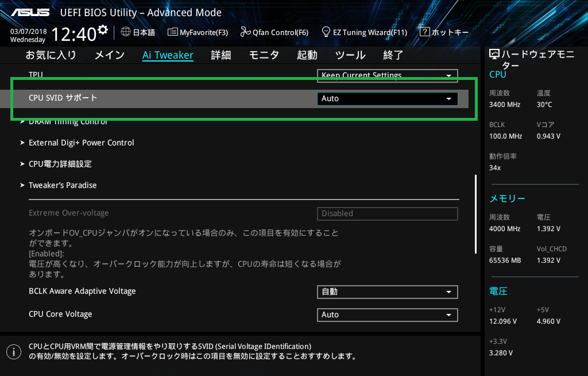The width and height of the screenshot is (588, 376).
Task: Click the memory frequency 4000 MHz value
Action: (x=505, y=228)
